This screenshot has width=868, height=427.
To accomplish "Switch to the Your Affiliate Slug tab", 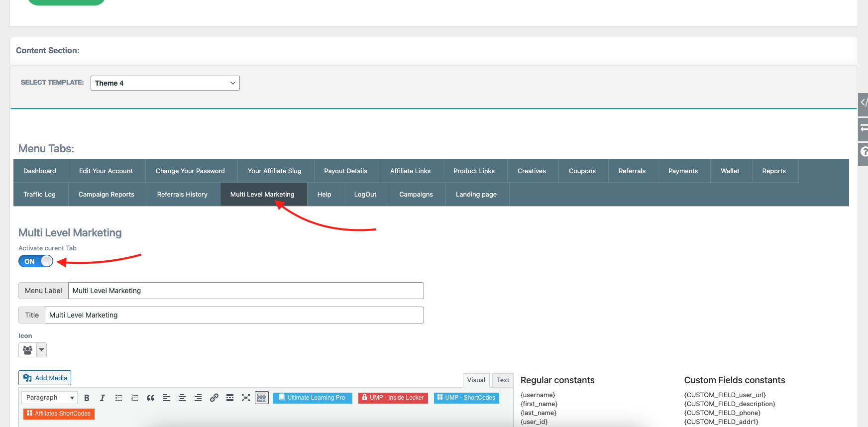I will 275,171.
